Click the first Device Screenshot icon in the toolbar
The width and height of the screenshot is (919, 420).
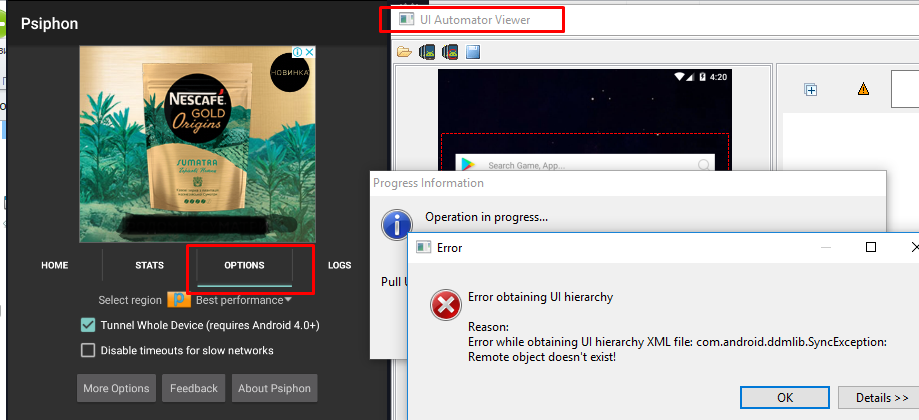click(427, 52)
